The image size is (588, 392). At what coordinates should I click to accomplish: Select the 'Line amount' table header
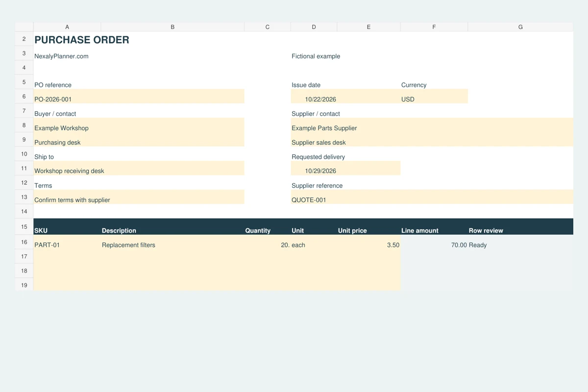click(434, 227)
